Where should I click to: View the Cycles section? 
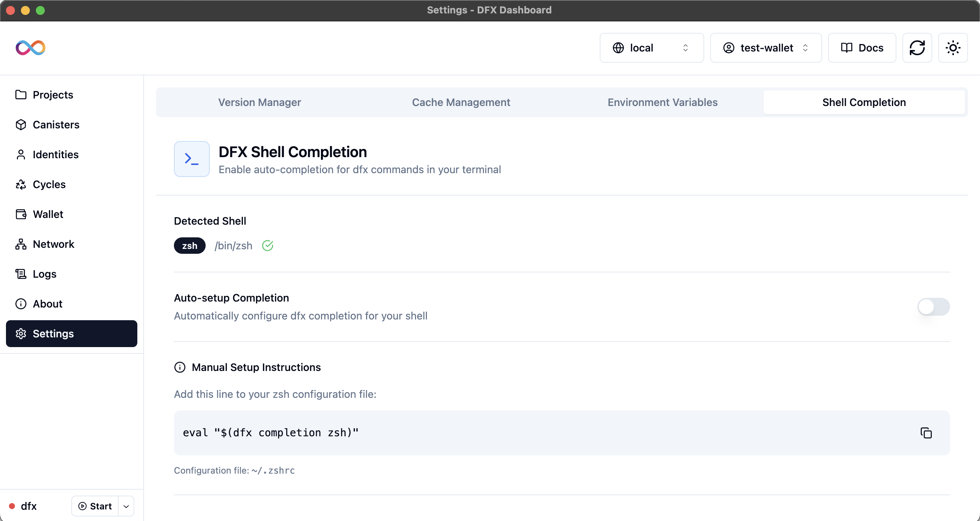click(x=49, y=184)
